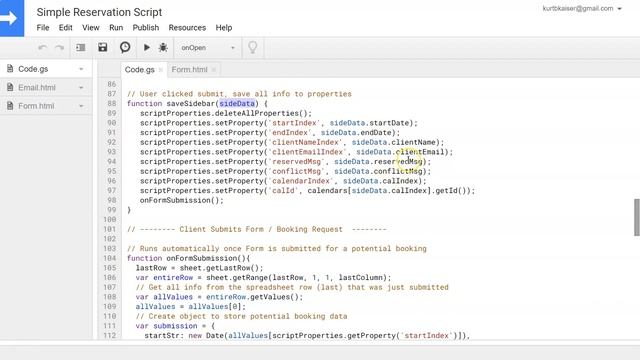The height and width of the screenshot is (360, 640).
Task: Click the 'reservedMsg' string on line 94
Action: (296, 162)
